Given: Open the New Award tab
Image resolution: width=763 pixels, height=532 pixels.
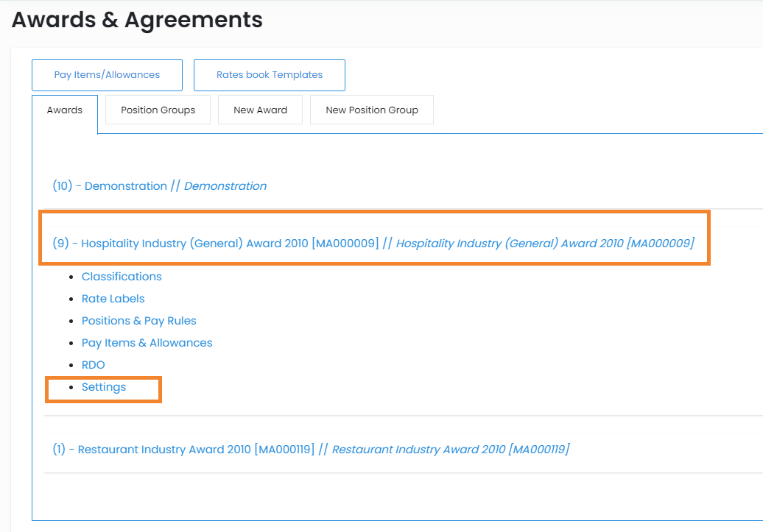Looking at the screenshot, I should pos(260,110).
